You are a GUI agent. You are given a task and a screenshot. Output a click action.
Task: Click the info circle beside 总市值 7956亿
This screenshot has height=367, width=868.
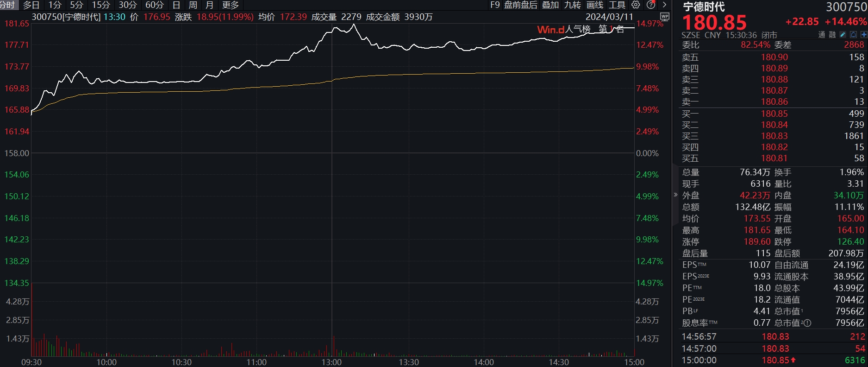point(807,323)
